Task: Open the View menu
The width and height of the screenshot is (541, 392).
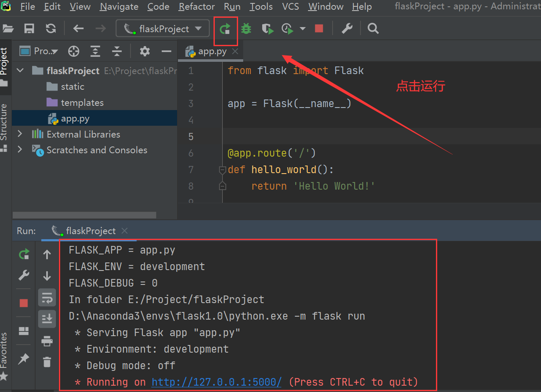Action: (x=80, y=7)
